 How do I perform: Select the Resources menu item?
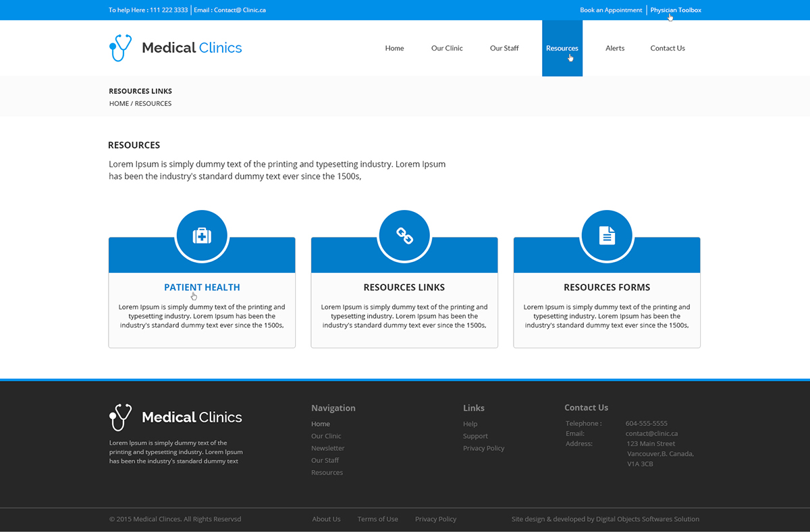point(562,48)
